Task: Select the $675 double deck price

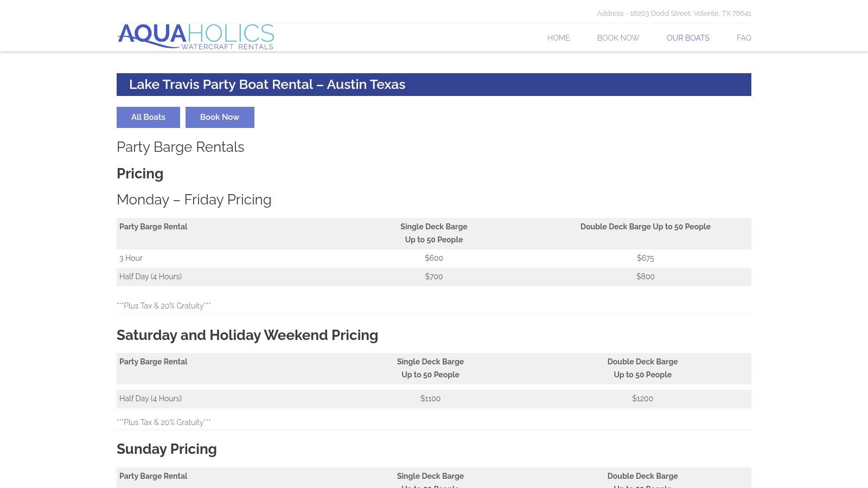Action: (x=646, y=258)
